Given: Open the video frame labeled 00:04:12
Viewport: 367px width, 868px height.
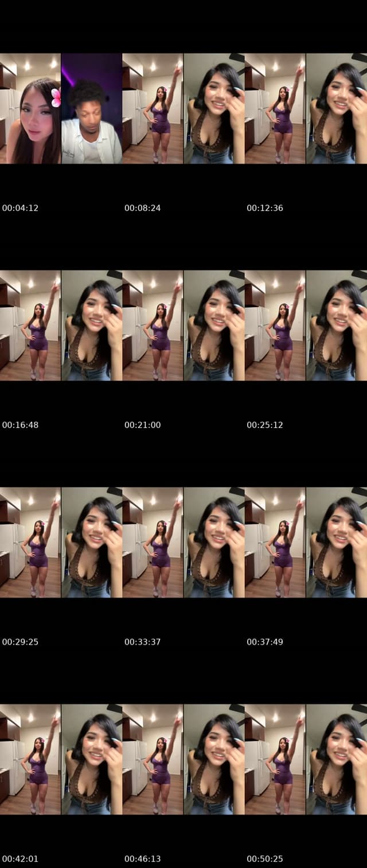Looking at the screenshot, I should tap(61, 108).
